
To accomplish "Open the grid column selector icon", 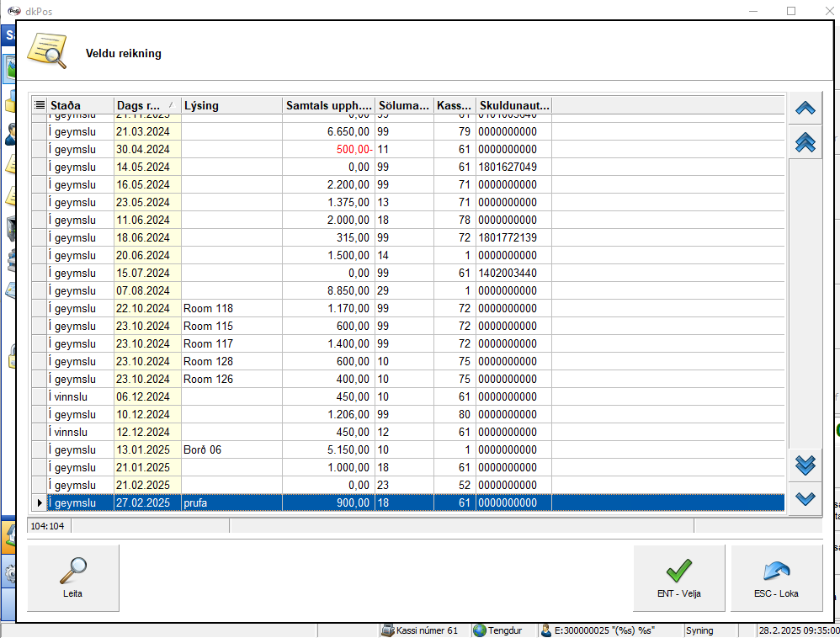I will [x=39, y=105].
